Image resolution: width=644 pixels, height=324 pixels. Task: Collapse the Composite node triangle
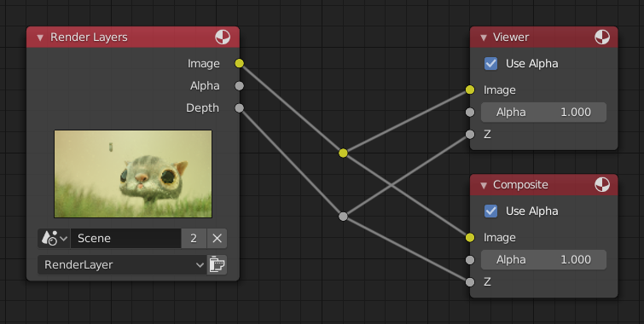click(x=484, y=186)
